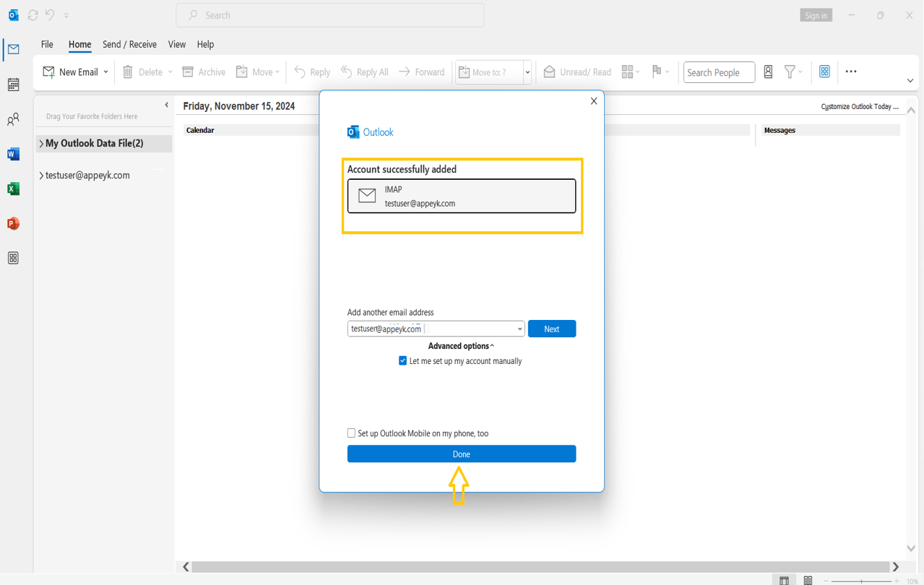
Task: Click the top Search box
Action: (330, 15)
